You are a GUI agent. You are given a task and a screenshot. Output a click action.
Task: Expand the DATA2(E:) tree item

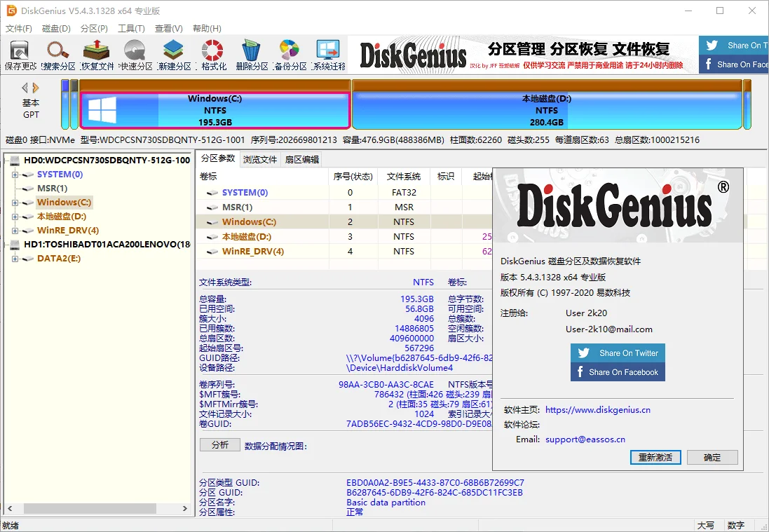[x=15, y=258]
